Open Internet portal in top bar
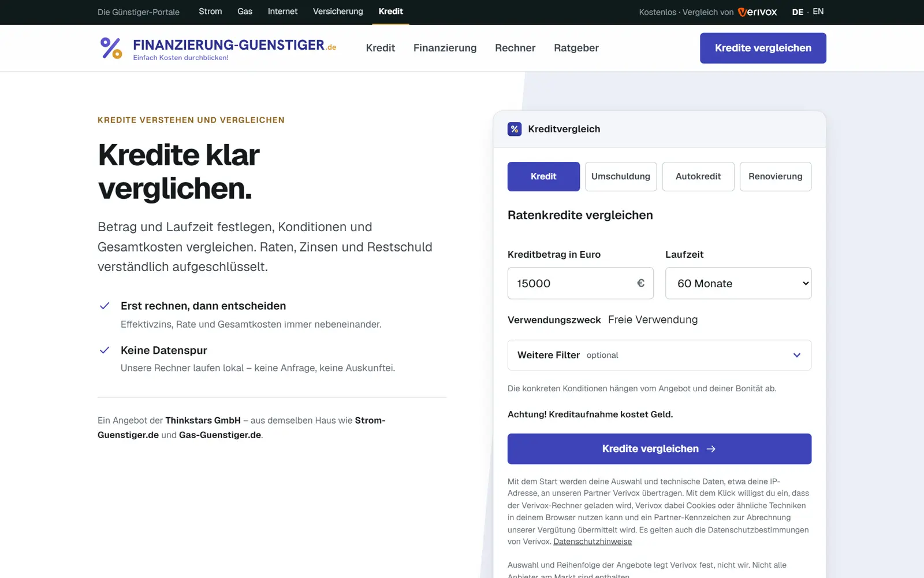This screenshot has height=578, width=924. coord(282,12)
